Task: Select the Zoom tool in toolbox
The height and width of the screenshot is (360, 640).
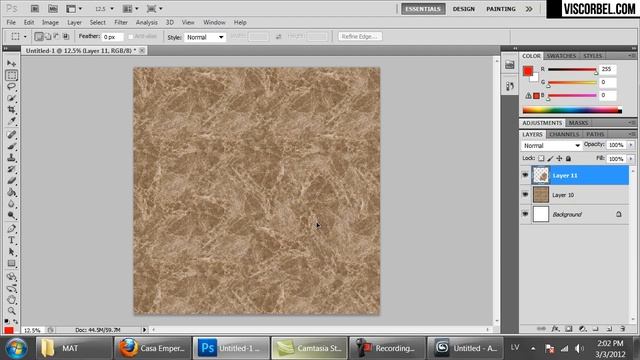Action: [11, 311]
